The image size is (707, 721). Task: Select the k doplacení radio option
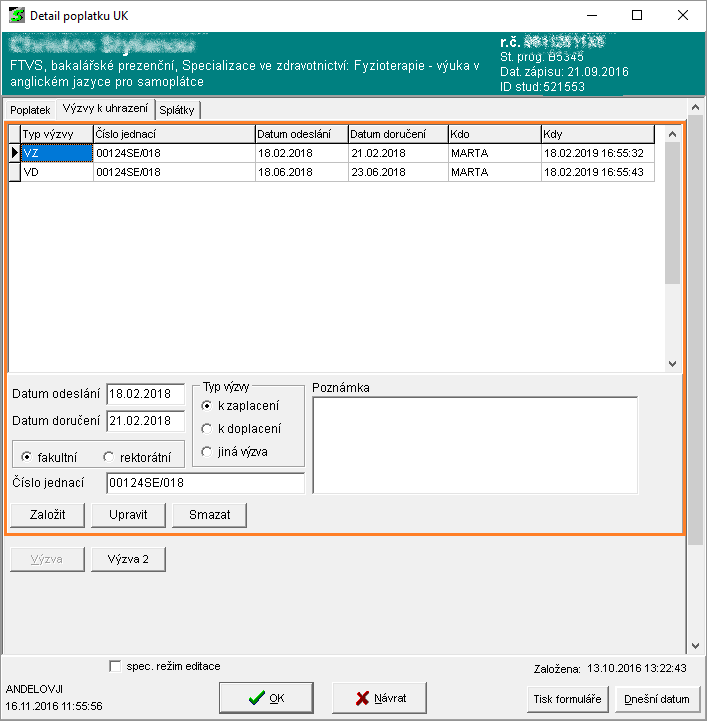click(206, 428)
